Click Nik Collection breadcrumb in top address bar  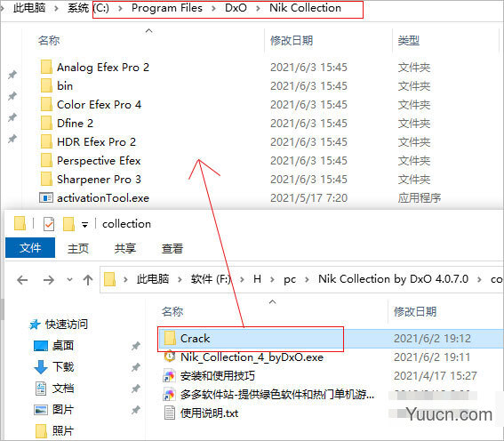[x=305, y=8]
